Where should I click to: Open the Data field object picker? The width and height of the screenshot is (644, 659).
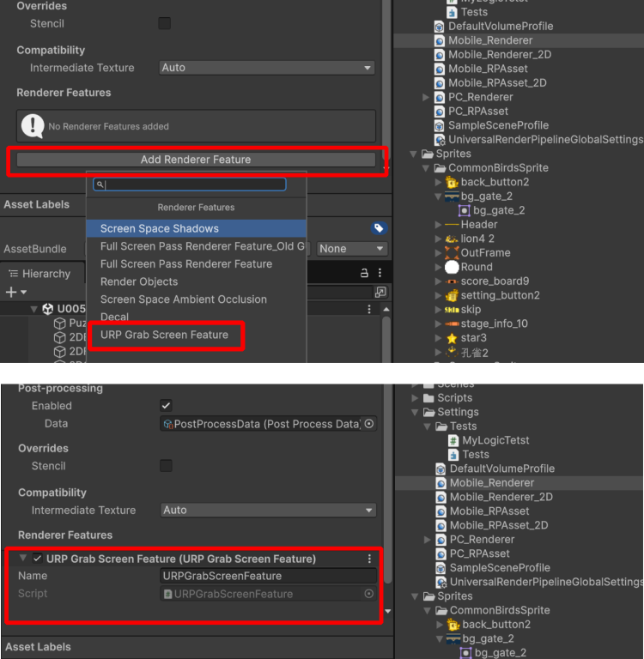point(369,424)
